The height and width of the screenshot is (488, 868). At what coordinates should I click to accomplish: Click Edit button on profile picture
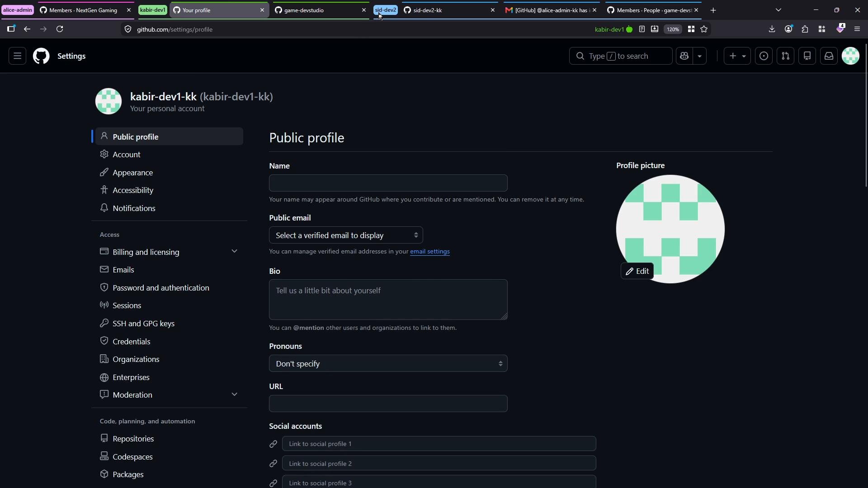[x=637, y=271]
